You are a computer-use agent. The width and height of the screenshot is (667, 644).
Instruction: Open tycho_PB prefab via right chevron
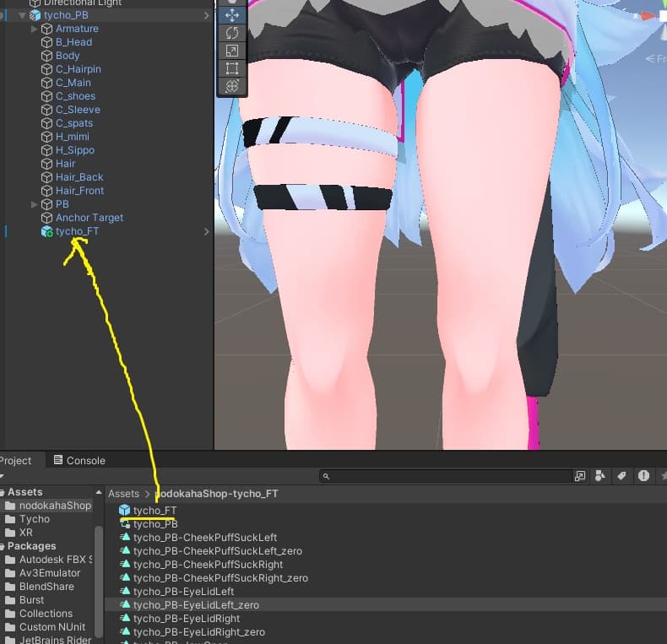tap(207, 16)
